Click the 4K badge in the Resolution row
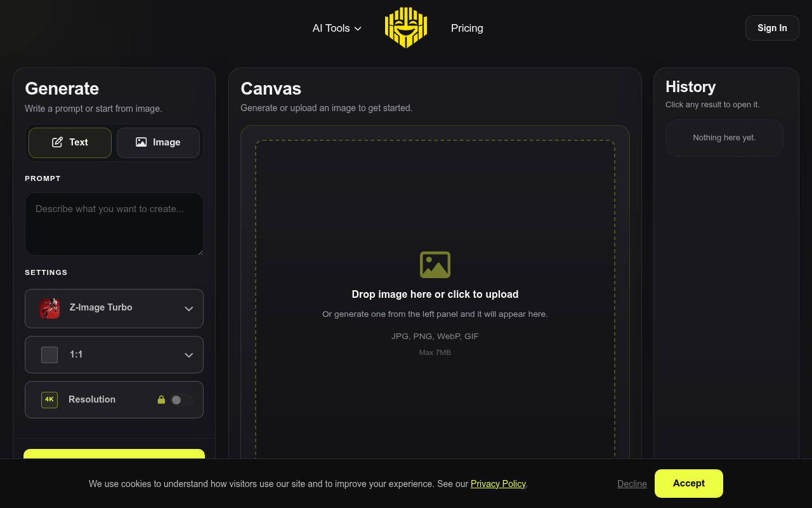 pos(49,399)
